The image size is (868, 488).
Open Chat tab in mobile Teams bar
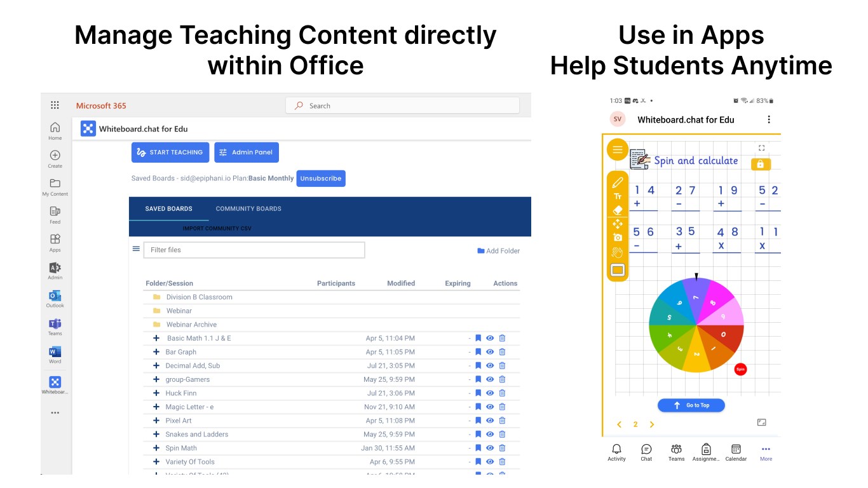tap(646, 452)
